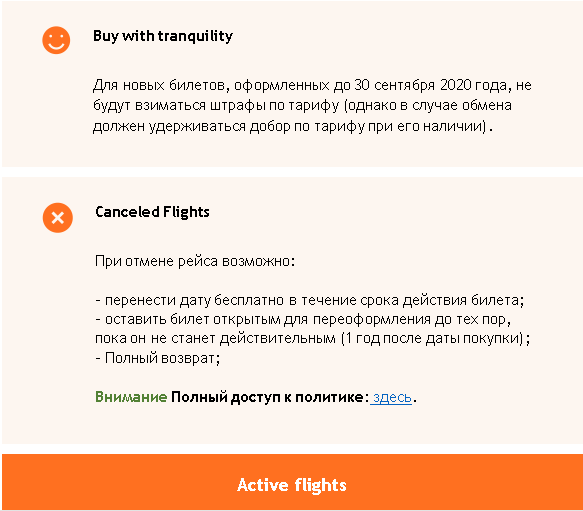Click the orange X canceled icon
583x511 pixels.
coord(58,218)
